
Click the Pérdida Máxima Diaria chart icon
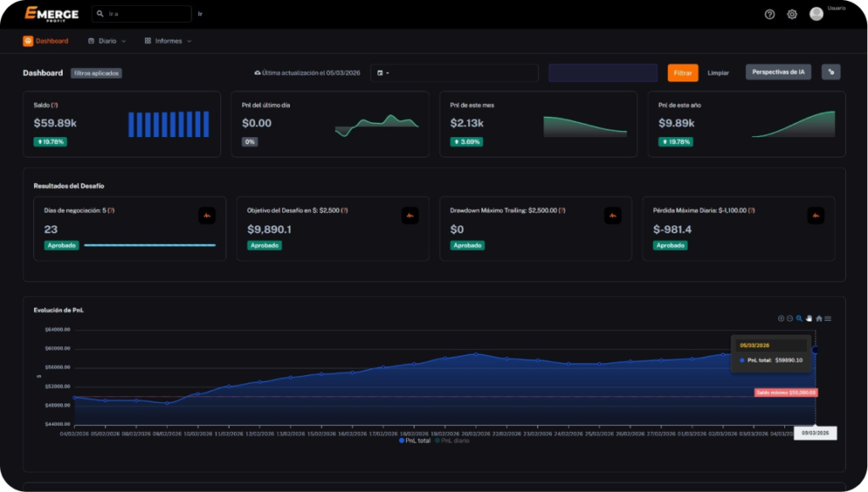coord(816,216)
